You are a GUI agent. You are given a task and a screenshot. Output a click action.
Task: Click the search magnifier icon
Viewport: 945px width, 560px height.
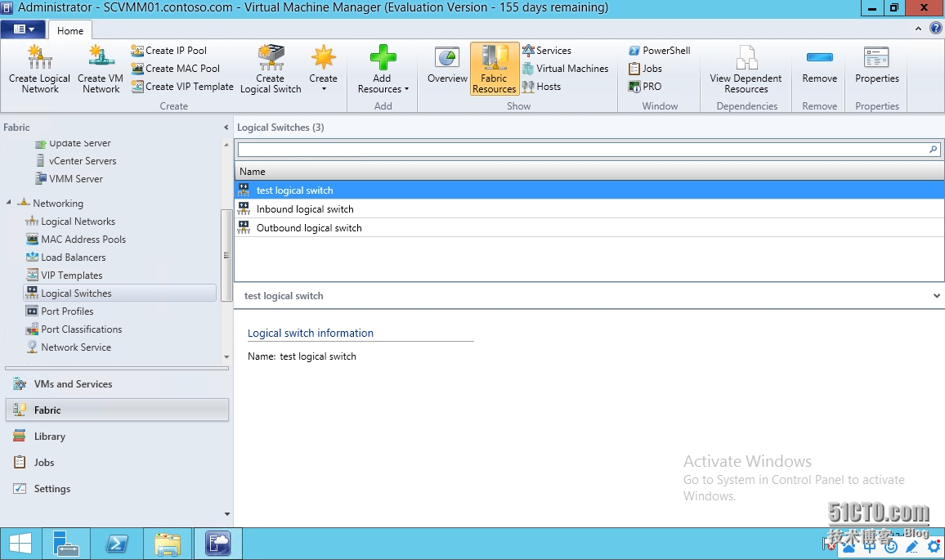934,149
